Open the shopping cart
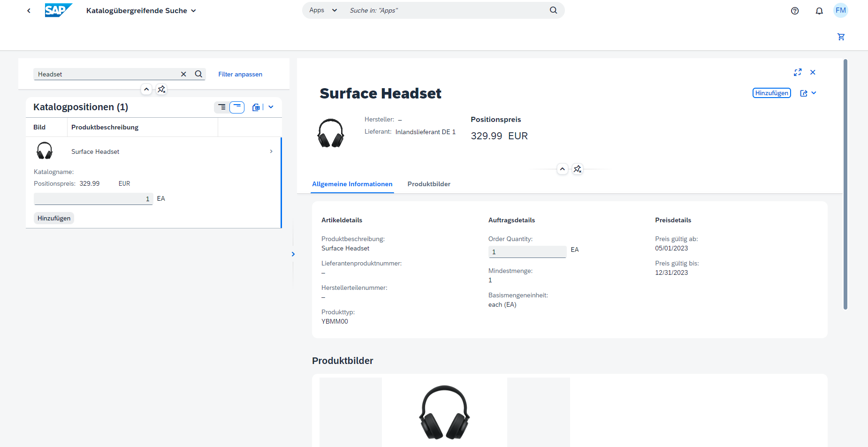Image resolution: width=868 pixels, height=447 pixels. coord(841,37)
